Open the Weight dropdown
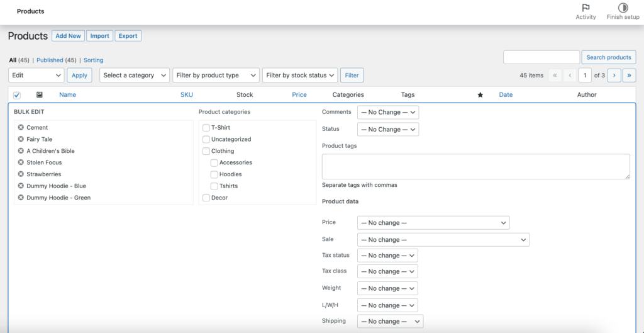 (x=387, y=288)
